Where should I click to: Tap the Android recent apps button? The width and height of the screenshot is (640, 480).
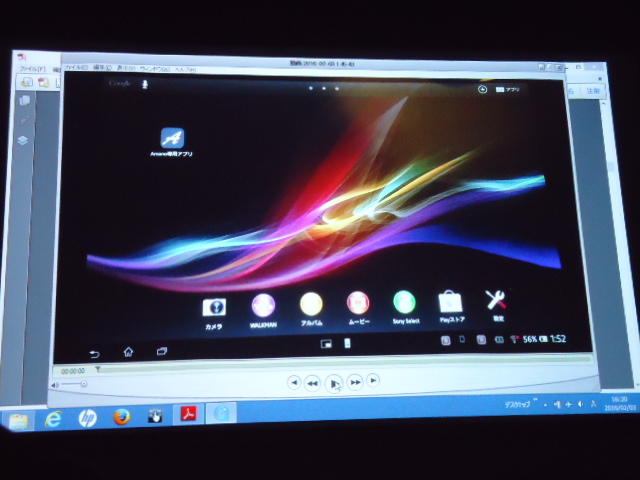point(162,351)
